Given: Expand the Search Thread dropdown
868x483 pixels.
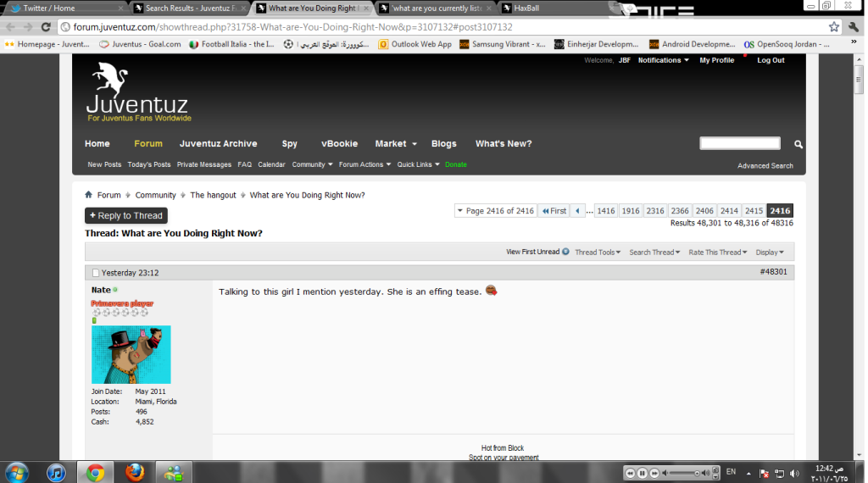Looking at the screenshot, I should click(654, 253).
